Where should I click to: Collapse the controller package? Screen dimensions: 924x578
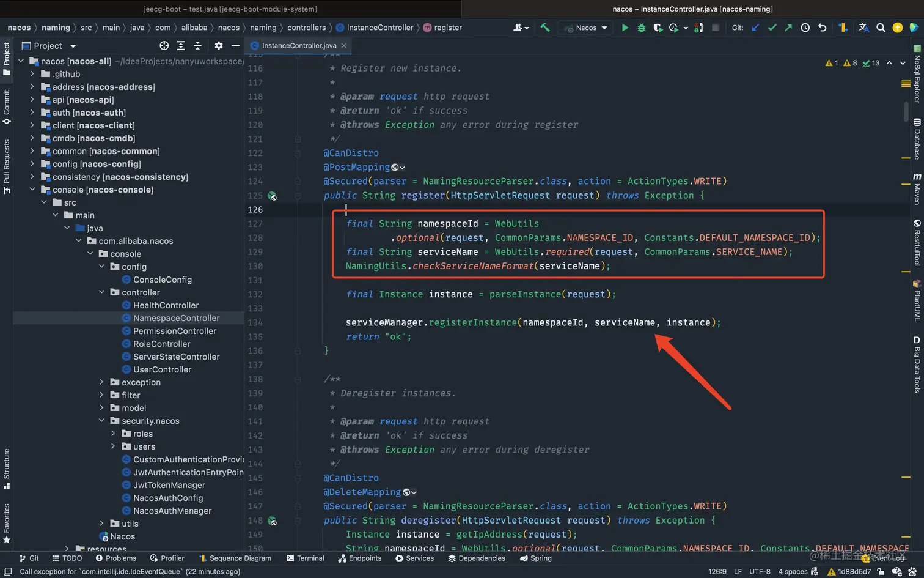point(102,292)
